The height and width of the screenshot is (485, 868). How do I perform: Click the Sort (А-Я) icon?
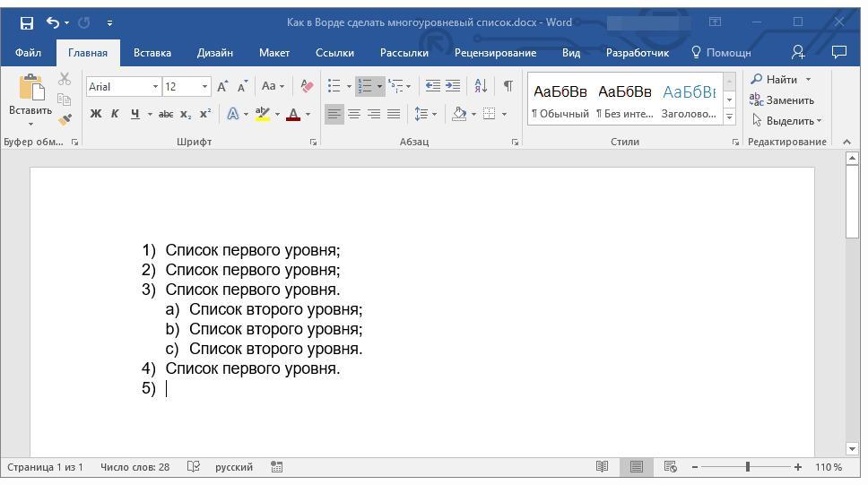click(x=481, y=86)
